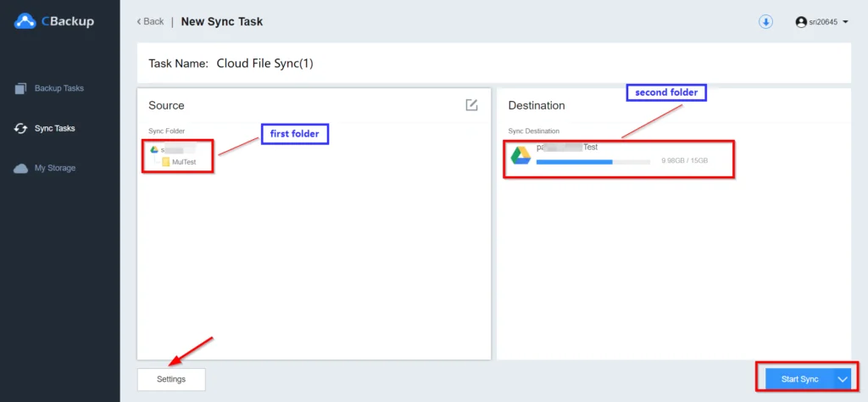Select the destination Google Drive icon
This screenshot has width=868, height=402.
(520, 155)
